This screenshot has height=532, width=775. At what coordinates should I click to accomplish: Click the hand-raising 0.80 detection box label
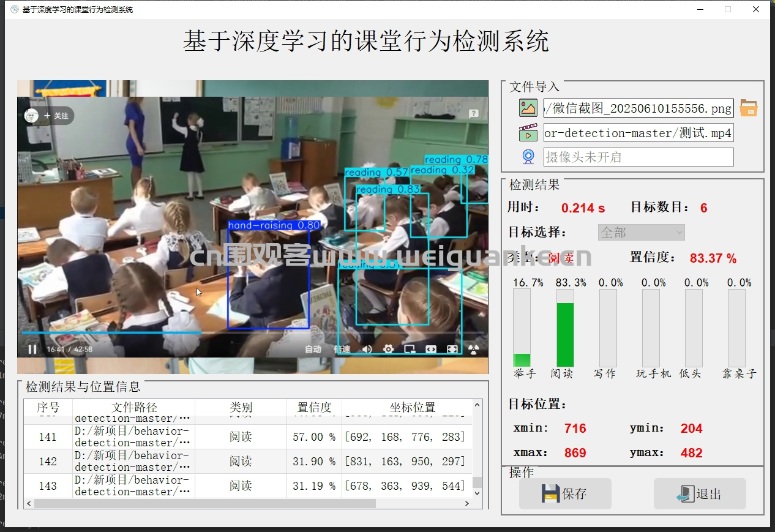pos(274,225)
